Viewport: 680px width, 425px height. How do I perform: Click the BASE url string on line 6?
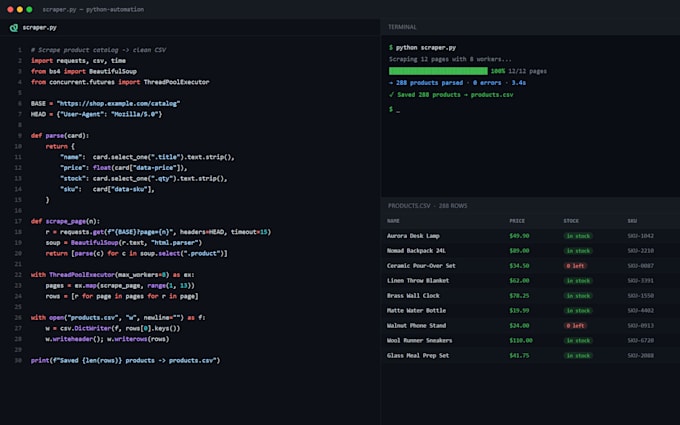118,103
